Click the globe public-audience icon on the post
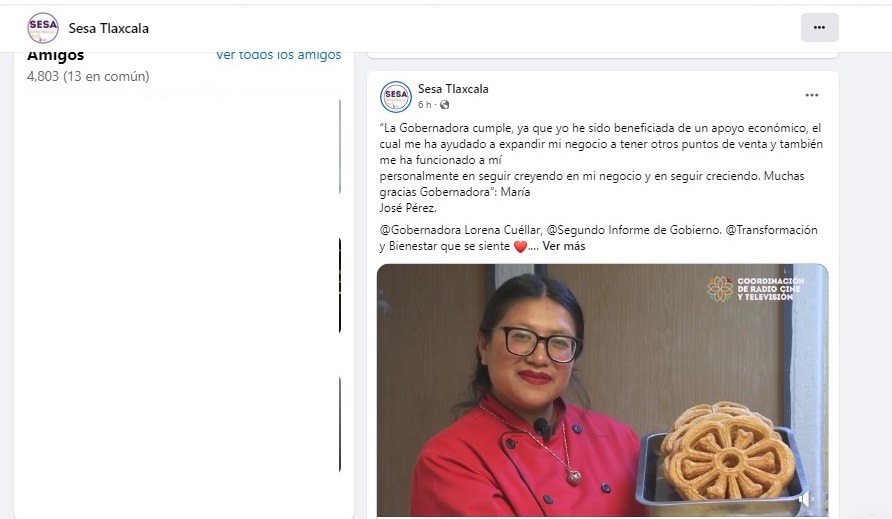Screen dimensions: 892x519 (444, 105)
